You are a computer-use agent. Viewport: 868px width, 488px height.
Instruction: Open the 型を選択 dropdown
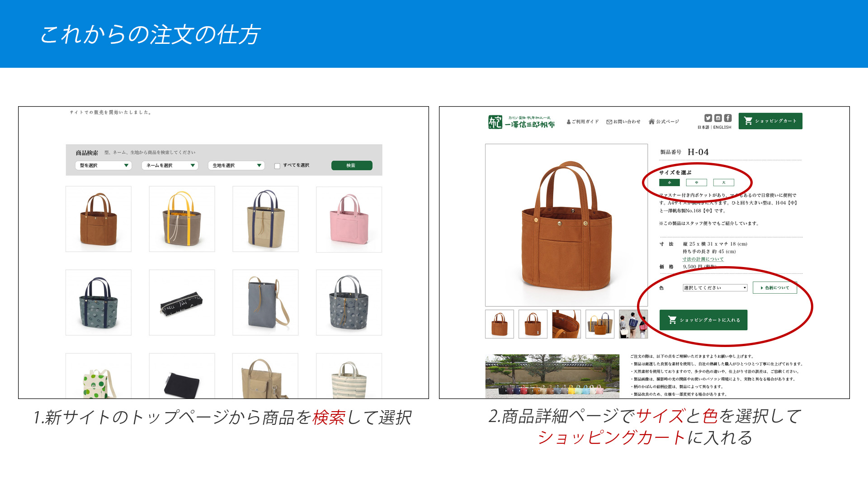[103, 165]
